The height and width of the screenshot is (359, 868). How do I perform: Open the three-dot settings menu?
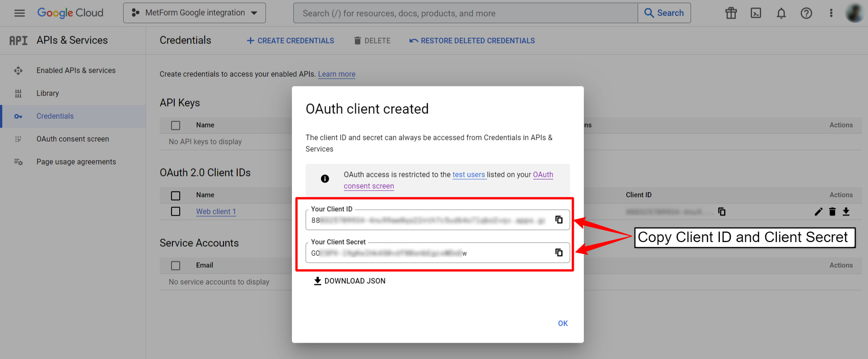pos(831,13)
